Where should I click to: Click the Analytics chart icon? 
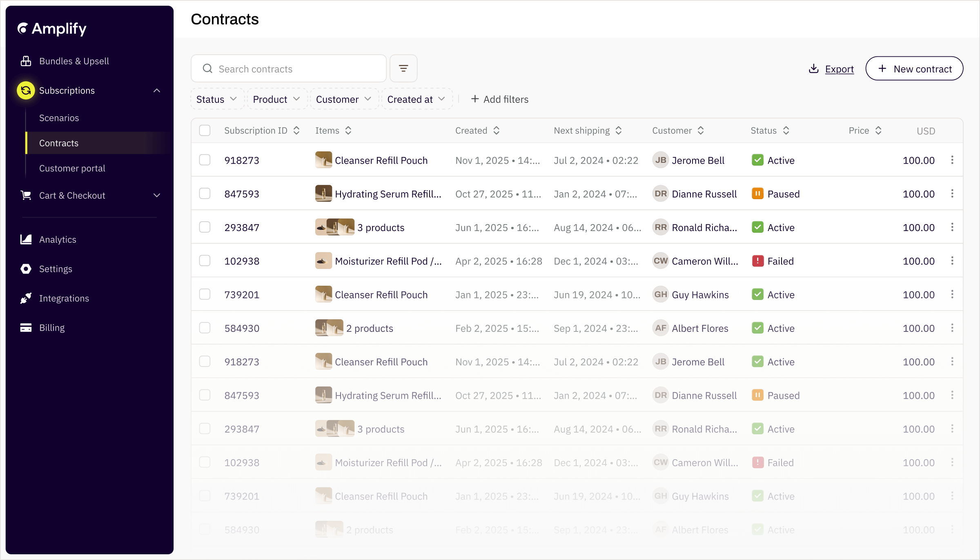pyautogui.click(x=26, y=240)
